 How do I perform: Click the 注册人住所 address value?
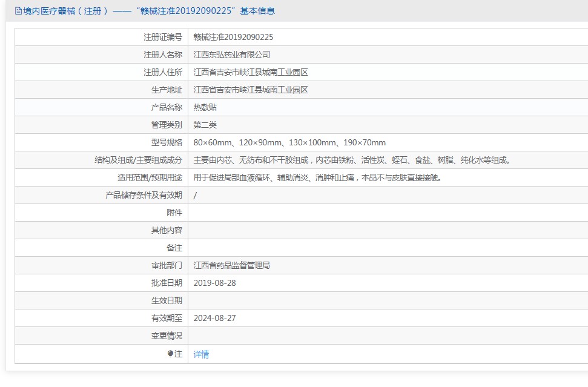click(x=251, y=72)
